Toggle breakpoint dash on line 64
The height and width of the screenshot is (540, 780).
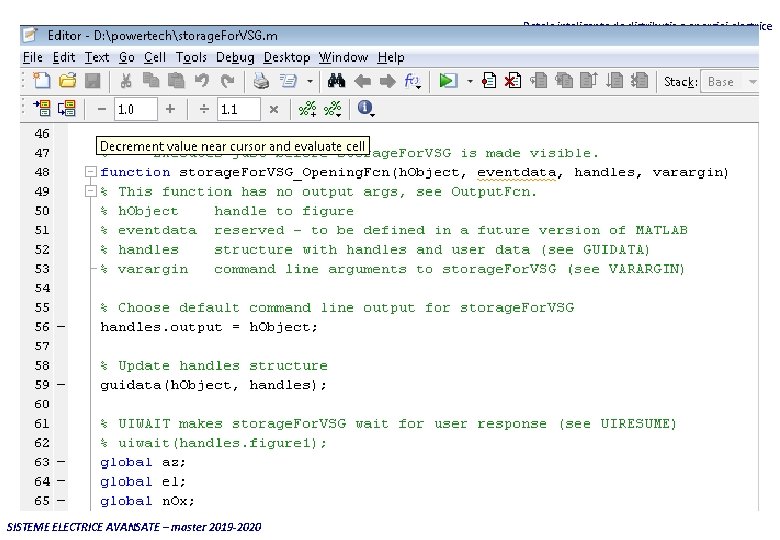[x=61, y=481]
